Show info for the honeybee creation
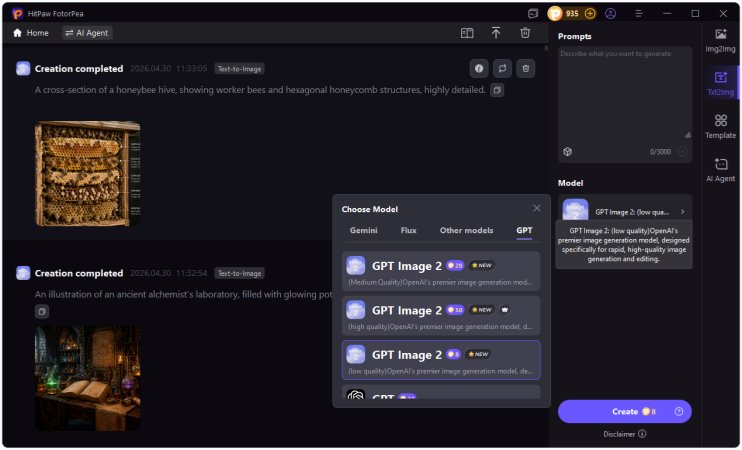 (479, 69)
